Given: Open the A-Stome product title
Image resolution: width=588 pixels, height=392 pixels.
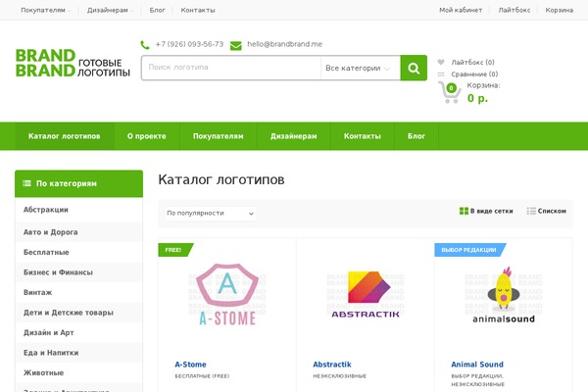Looking at the screenshot, I should click(x=190, y=365).
